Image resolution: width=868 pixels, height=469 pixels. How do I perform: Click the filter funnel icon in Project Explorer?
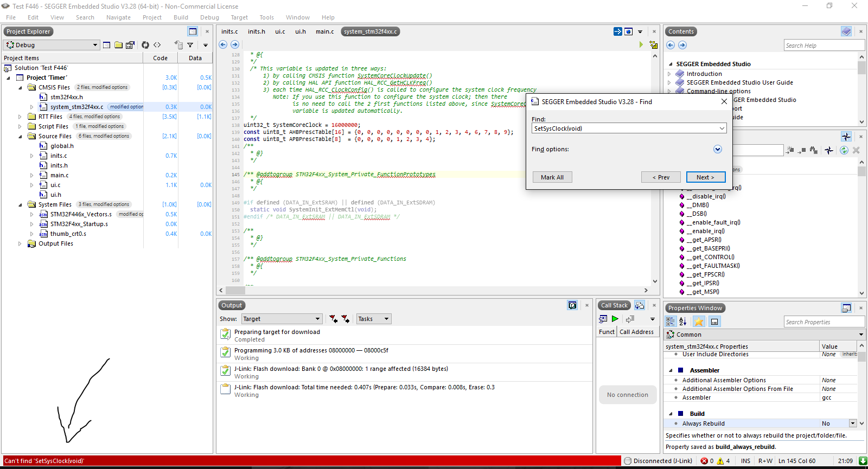[x=190, y=45]
